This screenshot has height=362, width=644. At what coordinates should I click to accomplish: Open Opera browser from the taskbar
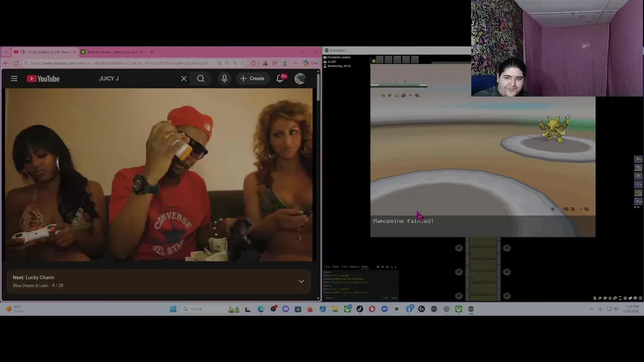tap(372, 309)
